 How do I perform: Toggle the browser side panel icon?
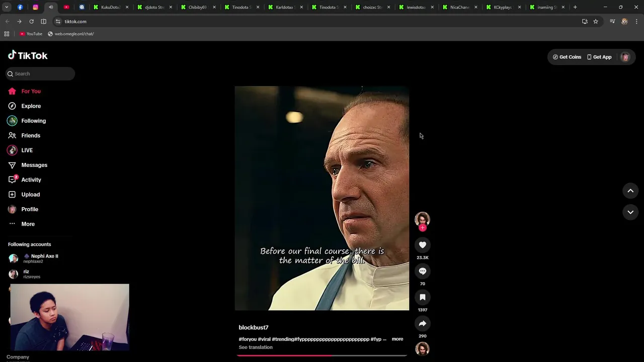point(43,22)
